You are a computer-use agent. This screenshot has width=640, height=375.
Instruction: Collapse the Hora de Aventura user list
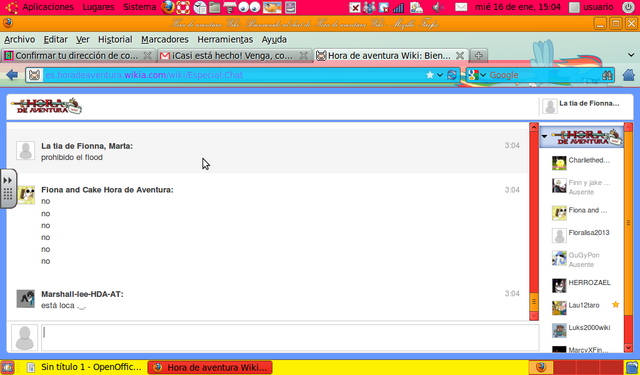pyautogui.click(x=544, y=136)
